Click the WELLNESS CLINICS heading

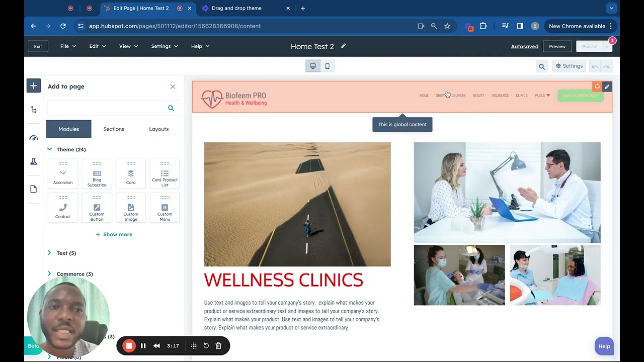click(284, 280)
